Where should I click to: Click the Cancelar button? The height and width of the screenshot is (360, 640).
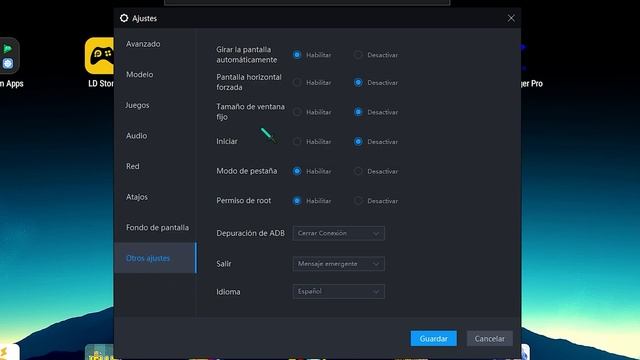coord(489,338)
